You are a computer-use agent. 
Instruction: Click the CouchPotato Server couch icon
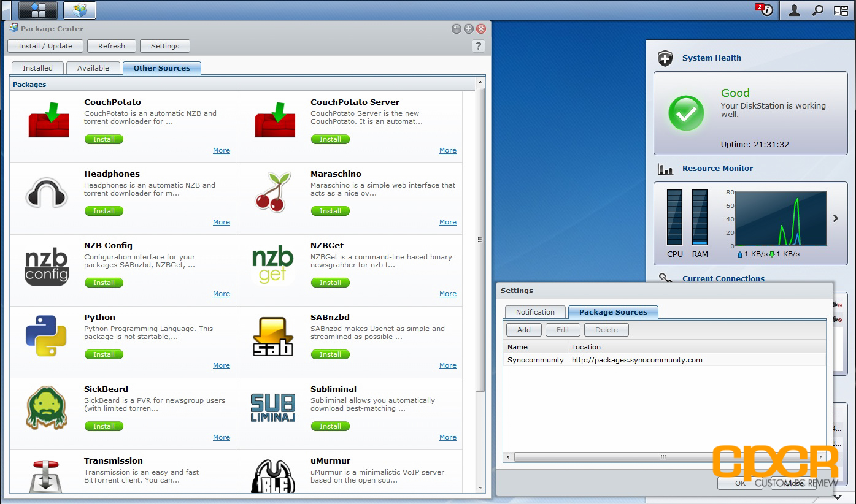coord(275,120)
